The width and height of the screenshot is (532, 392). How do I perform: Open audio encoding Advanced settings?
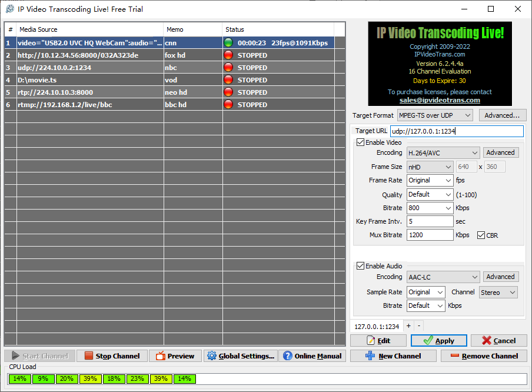click(x=500, y=277)
